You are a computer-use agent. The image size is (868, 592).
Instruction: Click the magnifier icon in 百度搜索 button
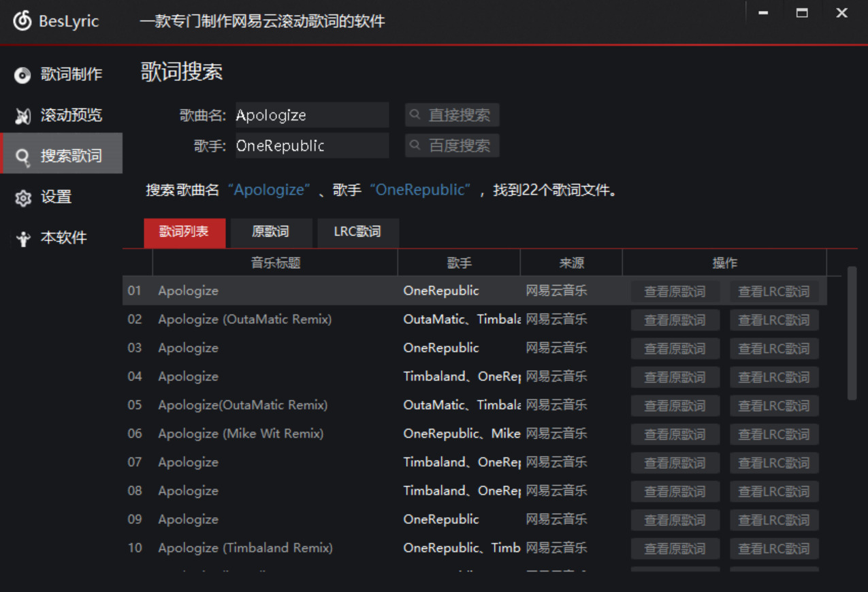coord(415,145)
